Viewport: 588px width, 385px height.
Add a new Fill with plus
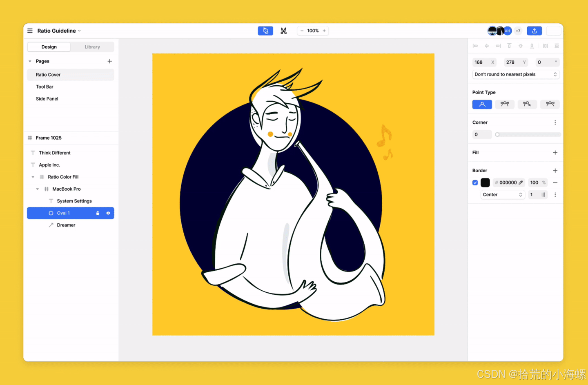(x=555, y=153)
